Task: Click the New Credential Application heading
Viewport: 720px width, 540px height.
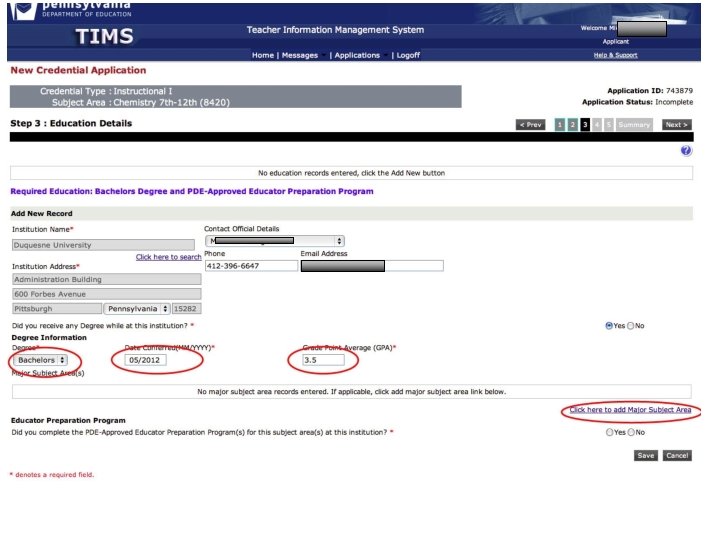Action: click(79, 70)
